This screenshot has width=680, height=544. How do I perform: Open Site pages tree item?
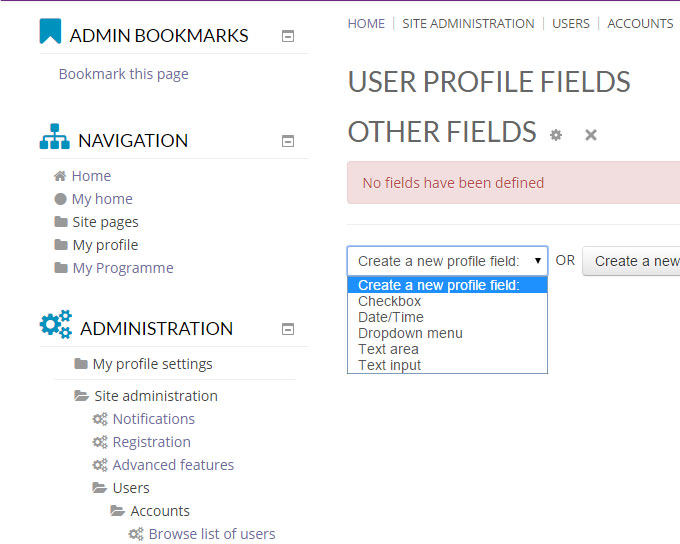(105, 222)
